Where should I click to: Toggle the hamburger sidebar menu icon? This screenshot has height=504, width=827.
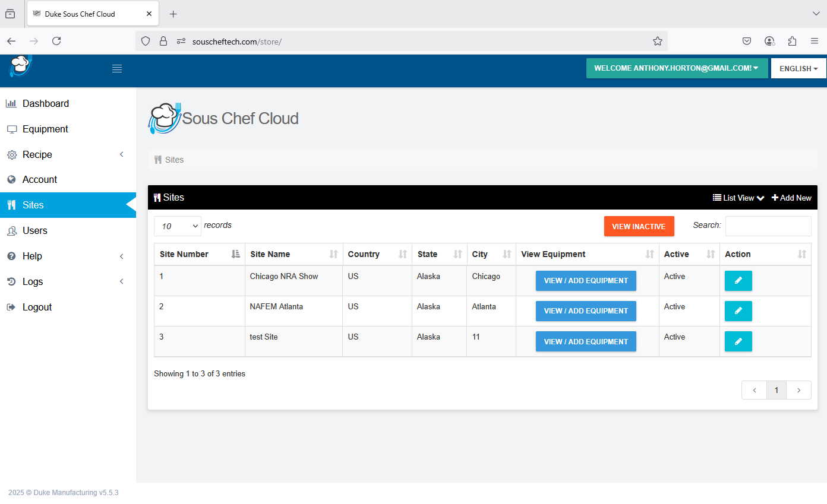(x=117, y=69)
